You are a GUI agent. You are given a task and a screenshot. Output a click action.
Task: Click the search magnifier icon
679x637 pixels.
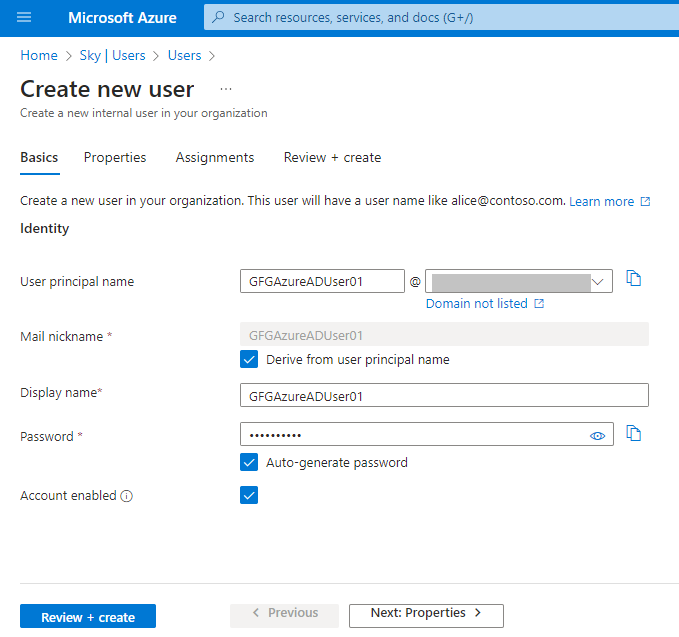(218, 18)
